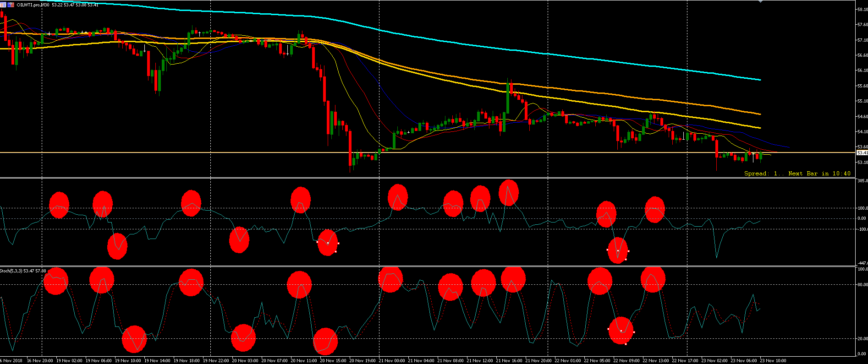Screen dimensions: 868x364
Task: Click the divider between the main chart and the middle indicator pane
Action: (412, 178)
